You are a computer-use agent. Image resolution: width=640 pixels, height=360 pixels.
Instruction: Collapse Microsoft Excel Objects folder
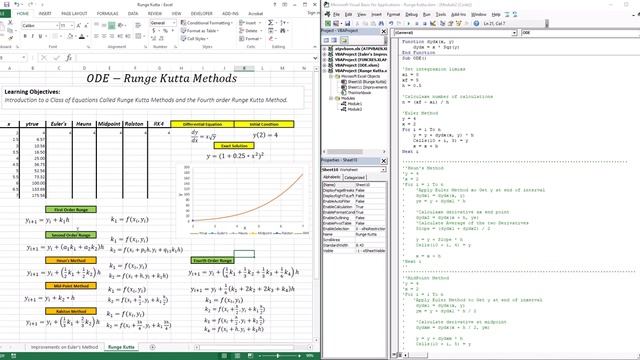[331, 76]
